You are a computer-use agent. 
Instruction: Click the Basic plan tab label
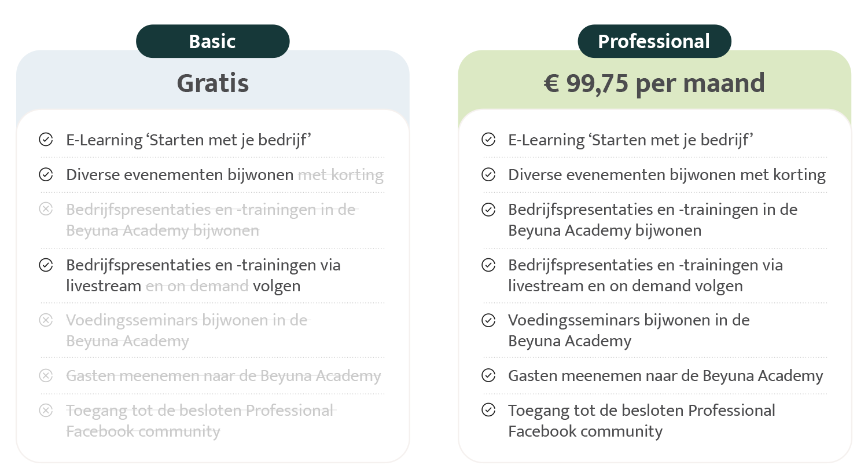coord(212,41)
